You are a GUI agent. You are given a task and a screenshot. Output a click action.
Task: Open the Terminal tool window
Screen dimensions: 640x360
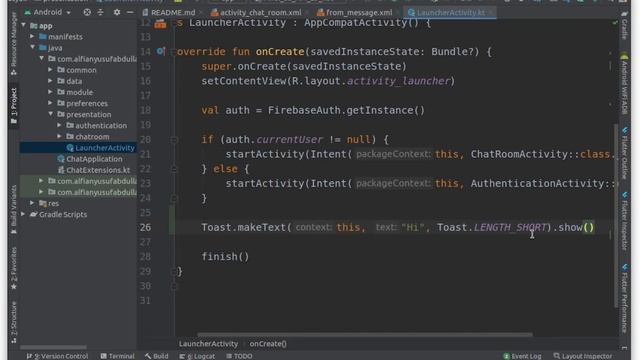pyautogui.click(x=118, y=356)
